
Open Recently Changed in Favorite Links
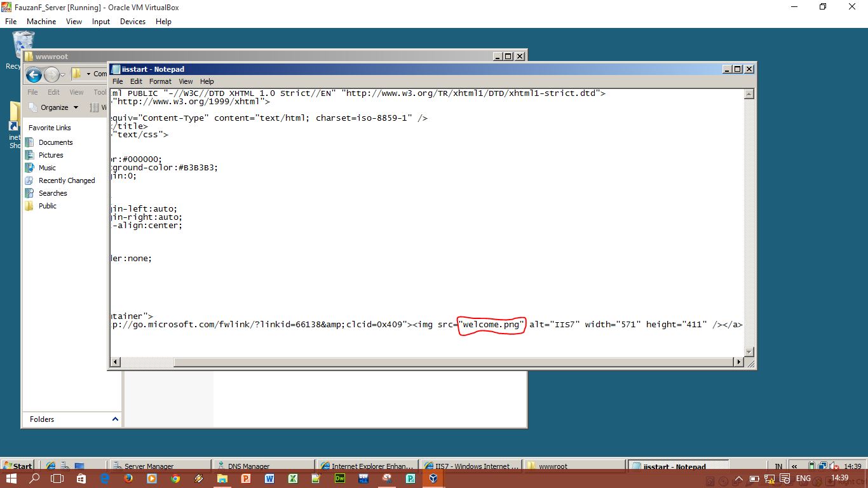point(67,180)
